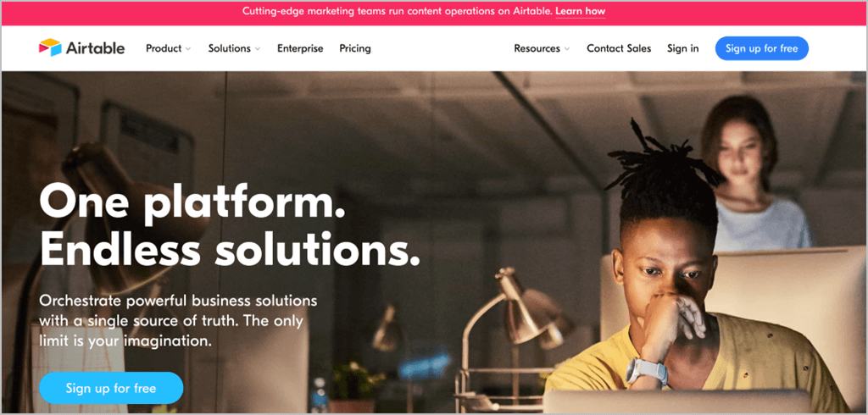Click the One platform Endless solutions headline

tap(229, 224)
